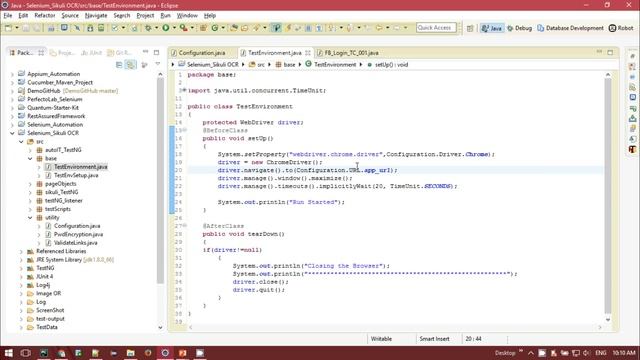Select PwdEncryption.java in the tree

(x=78, y=234)
